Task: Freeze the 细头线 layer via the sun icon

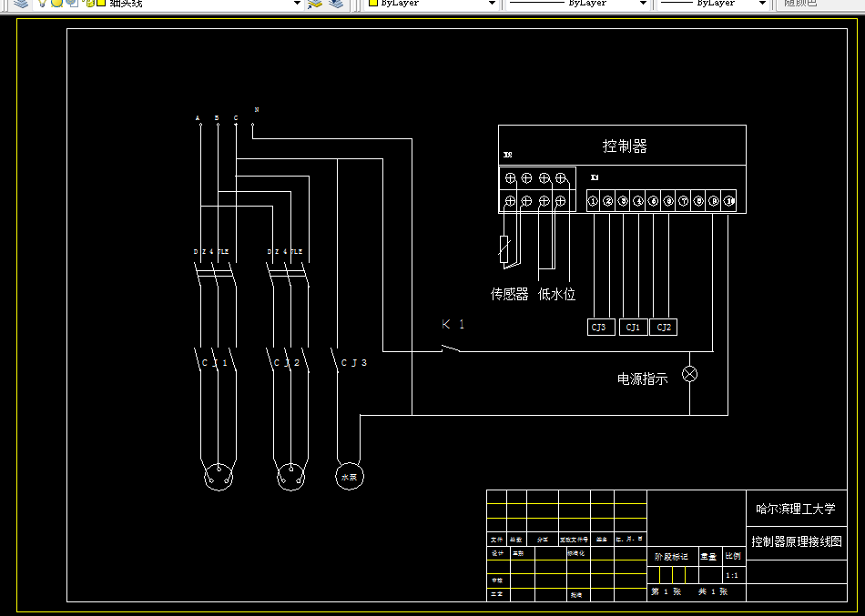Action: 56,5
